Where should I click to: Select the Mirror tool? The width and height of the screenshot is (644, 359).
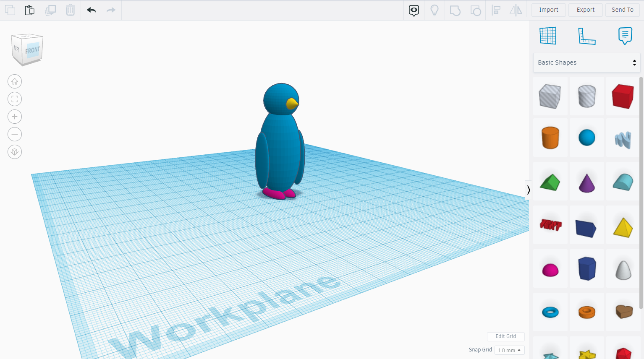[516, 10]
